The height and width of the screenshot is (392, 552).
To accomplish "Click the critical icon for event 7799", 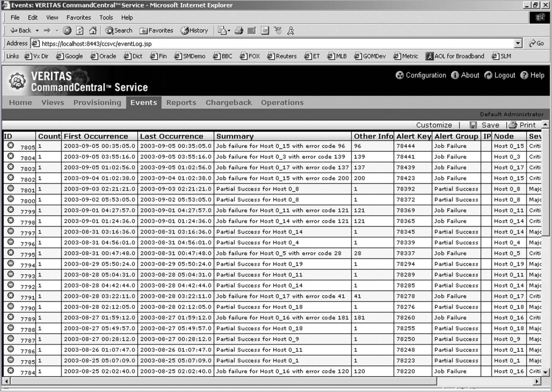I will pos(11,210).
